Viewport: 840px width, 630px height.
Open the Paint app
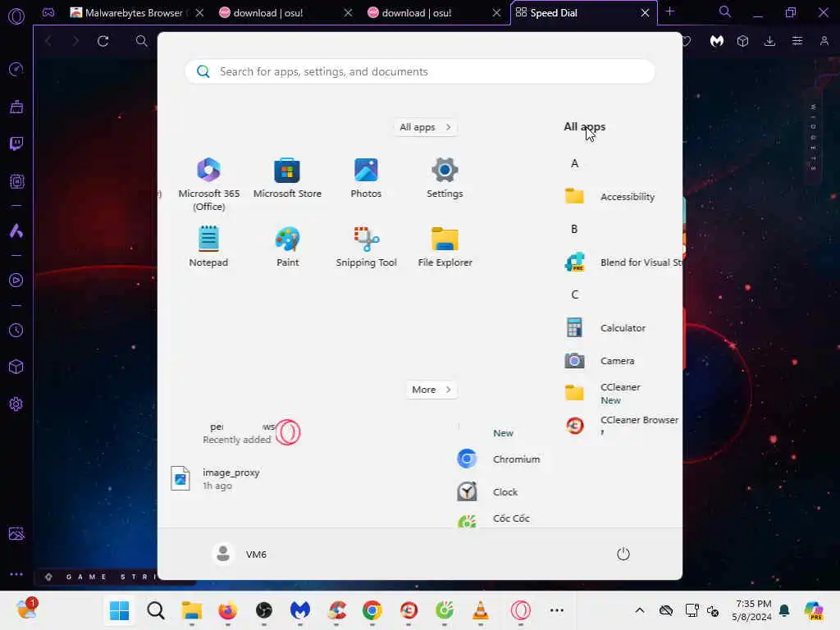tap(288, 247)
